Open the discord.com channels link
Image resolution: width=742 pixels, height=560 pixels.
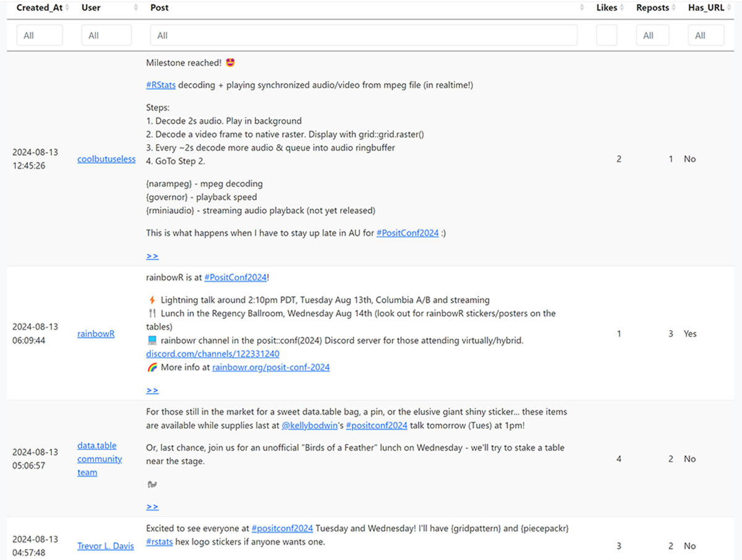point(213,354)
